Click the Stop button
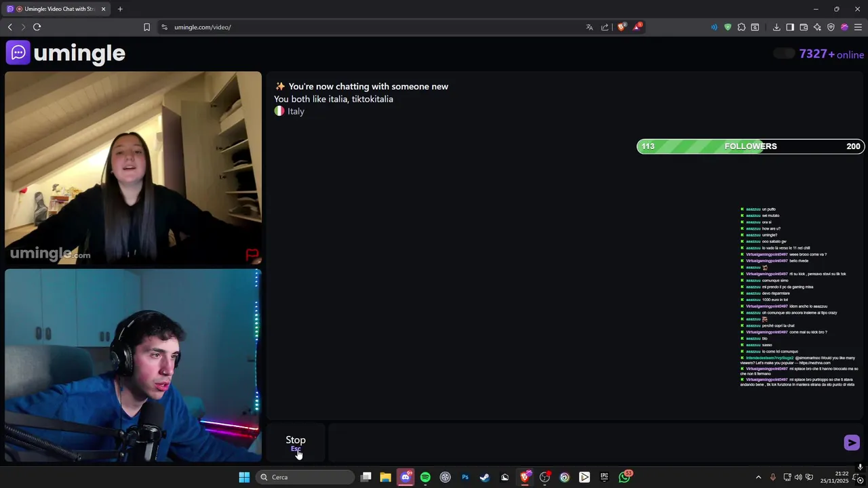Image resolution: width=868 pixels, height=488 pixels. [296, 443]
